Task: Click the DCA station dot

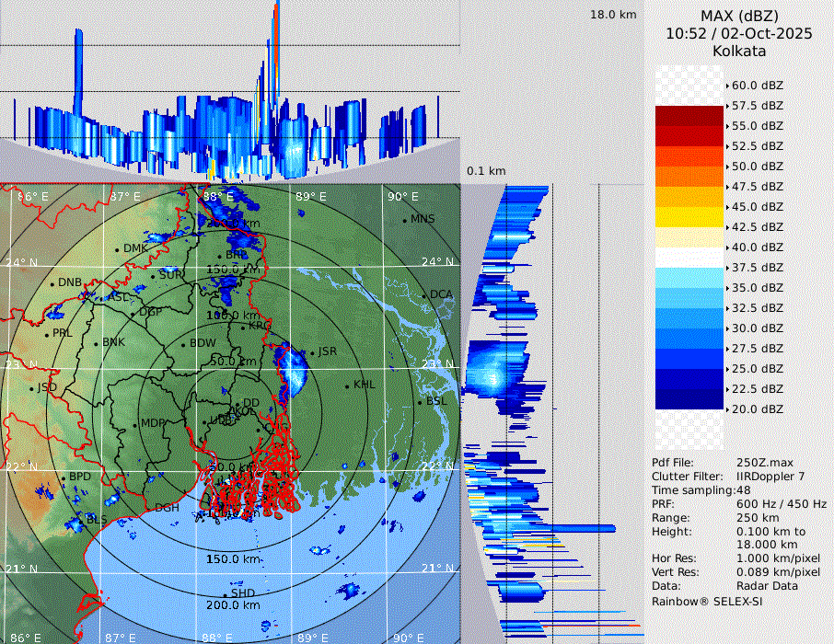Action: coord(425,296)
